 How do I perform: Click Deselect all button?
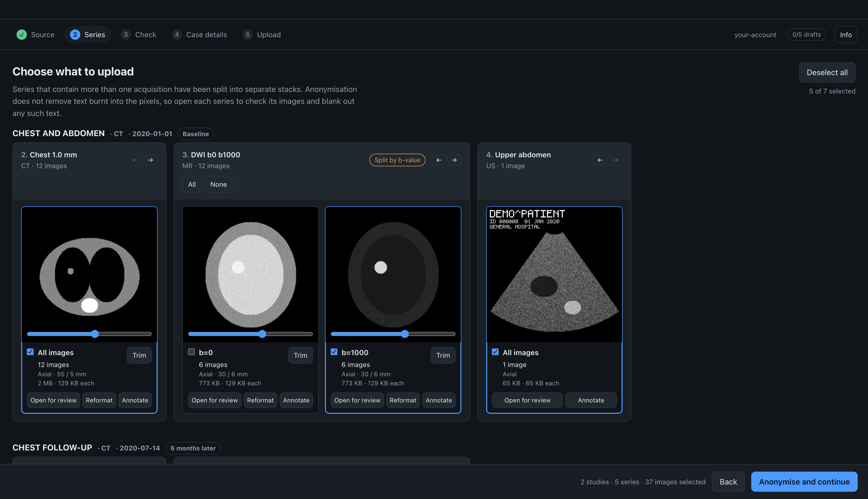(827, 72)
